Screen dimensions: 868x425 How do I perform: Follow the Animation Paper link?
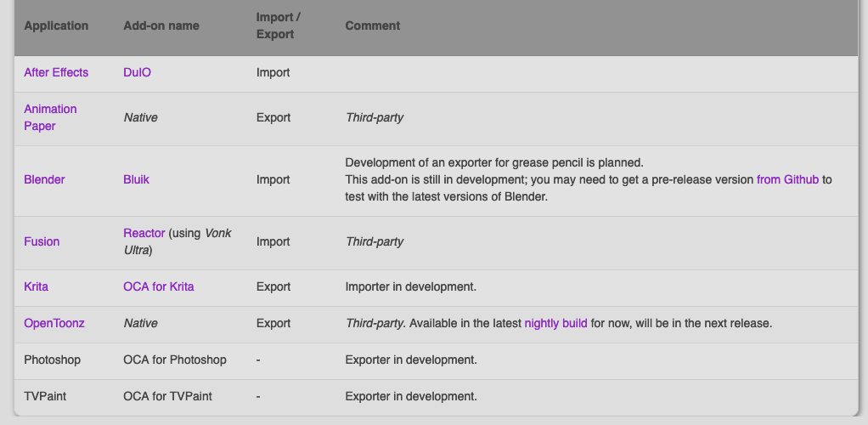coord(50,117)
